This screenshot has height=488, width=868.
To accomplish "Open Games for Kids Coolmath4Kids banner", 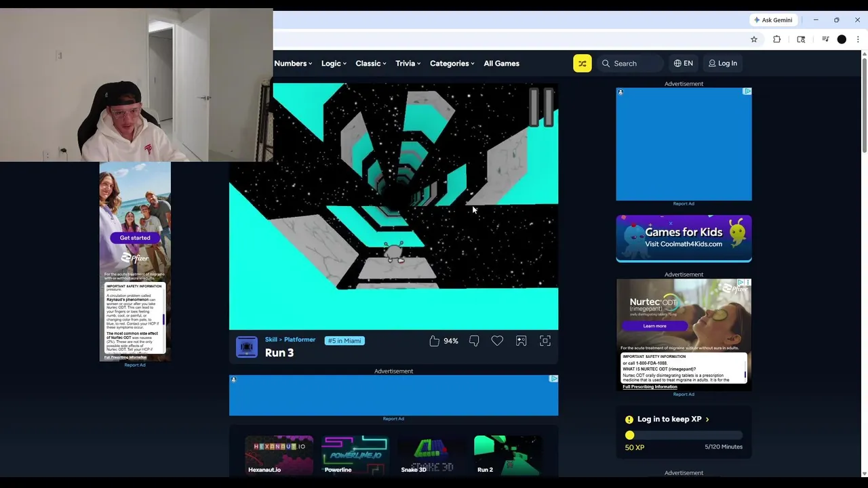I will [x=684, y=238].
